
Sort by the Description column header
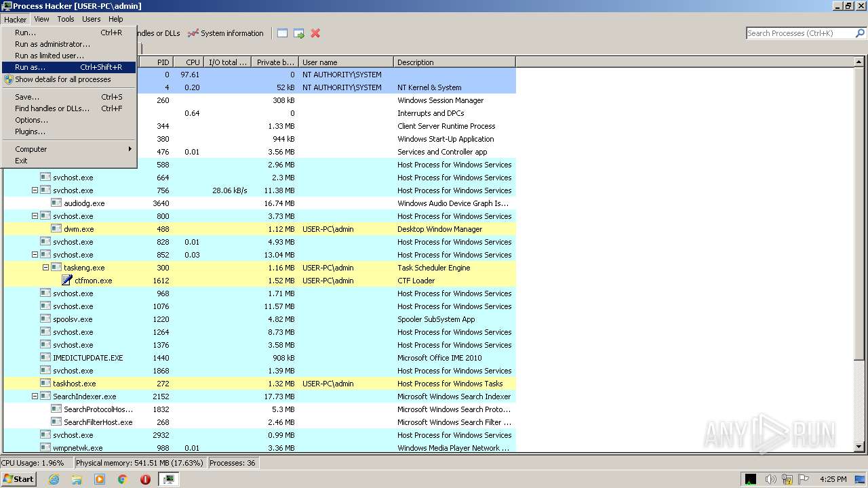[454, 62]
